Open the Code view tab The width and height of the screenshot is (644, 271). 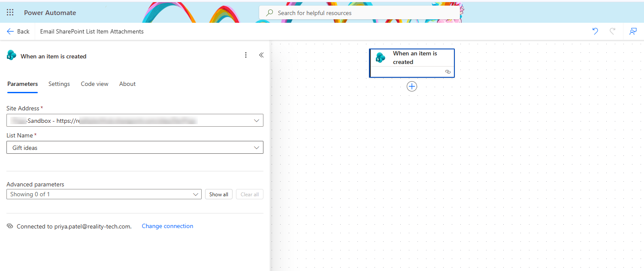94,84
